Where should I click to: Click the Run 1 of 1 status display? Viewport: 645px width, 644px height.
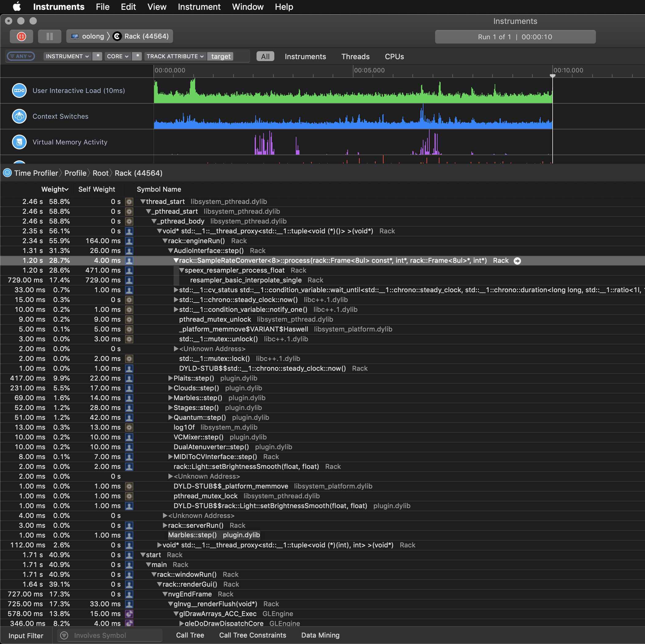click(x=515, y=37)
